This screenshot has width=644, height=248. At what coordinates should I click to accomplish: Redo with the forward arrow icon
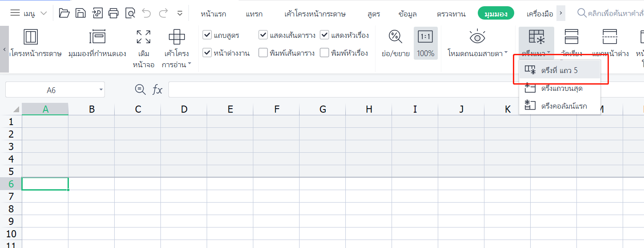coord(163,13)
